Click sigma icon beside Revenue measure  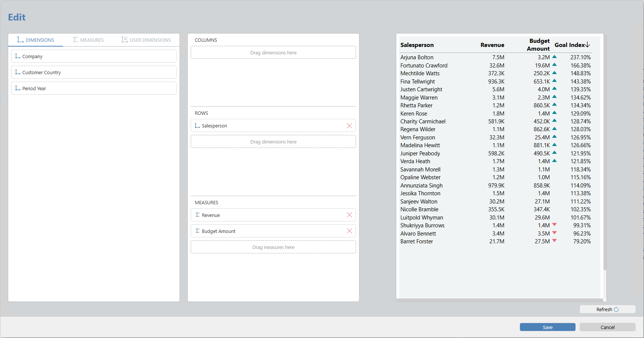[x=197, y=215]
